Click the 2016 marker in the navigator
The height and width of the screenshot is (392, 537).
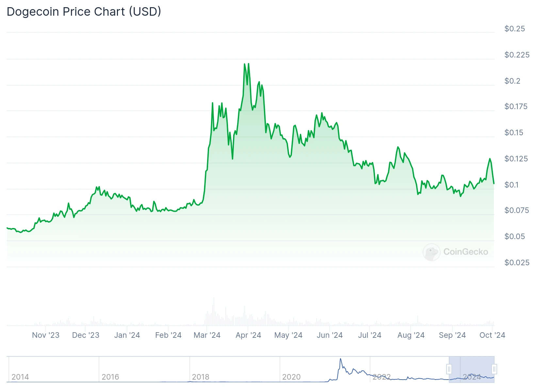[x=110, y=377]
